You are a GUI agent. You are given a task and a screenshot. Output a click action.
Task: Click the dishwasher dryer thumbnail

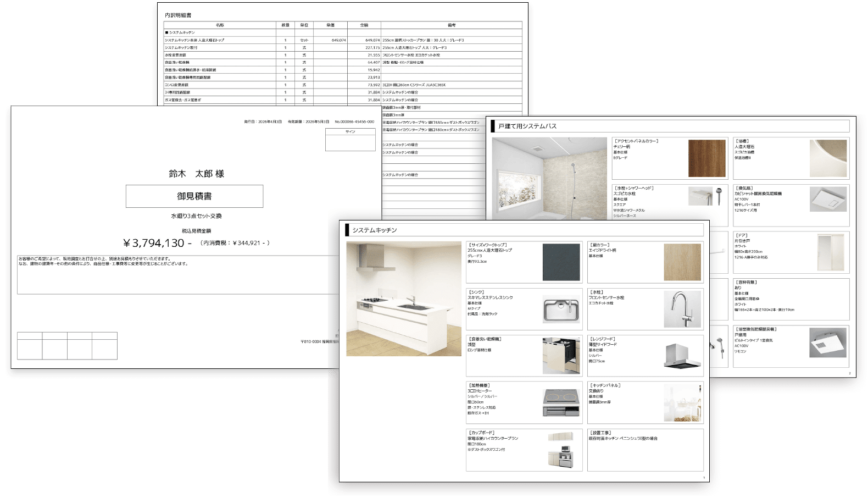click(x=561, y=356)
